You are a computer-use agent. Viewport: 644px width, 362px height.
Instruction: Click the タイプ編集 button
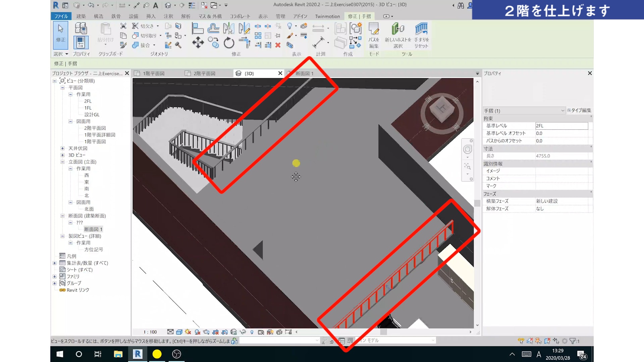point(579,110)
